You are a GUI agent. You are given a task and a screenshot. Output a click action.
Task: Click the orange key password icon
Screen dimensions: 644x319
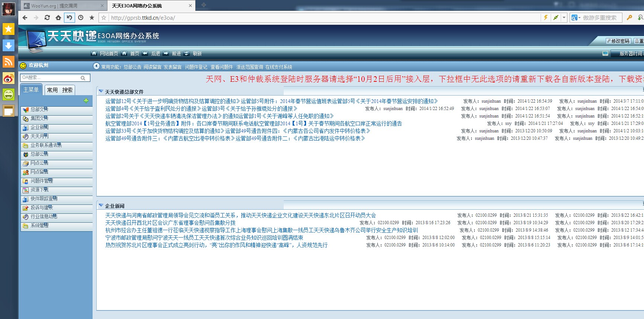click(629, 17)
